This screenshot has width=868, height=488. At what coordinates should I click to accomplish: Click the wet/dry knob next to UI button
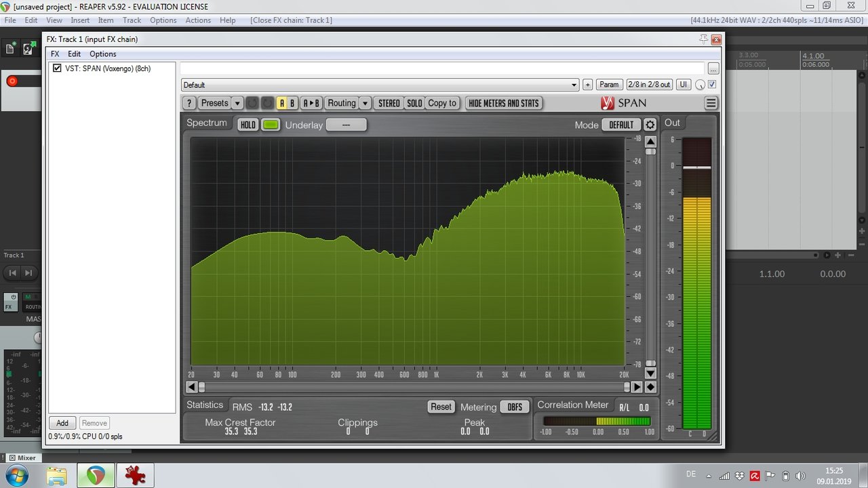point(700,85)
